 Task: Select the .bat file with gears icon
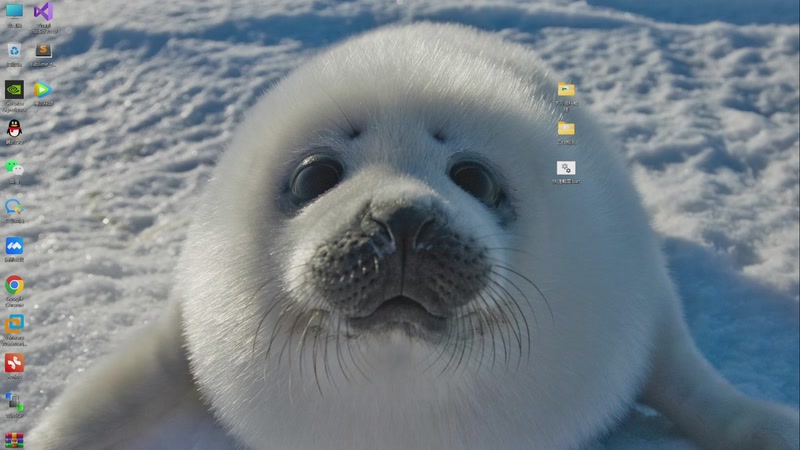tap(566, 167)
